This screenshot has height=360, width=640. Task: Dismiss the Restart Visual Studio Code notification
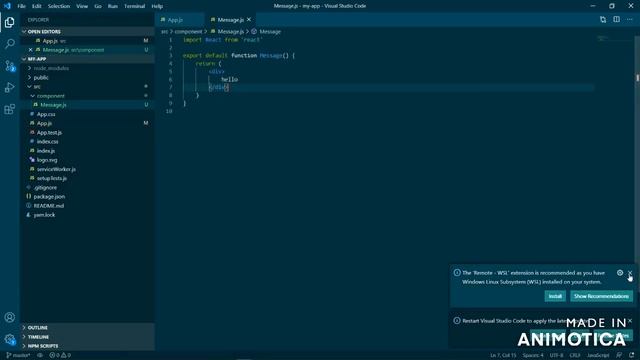pyautogui.click(x=630, y=321)
